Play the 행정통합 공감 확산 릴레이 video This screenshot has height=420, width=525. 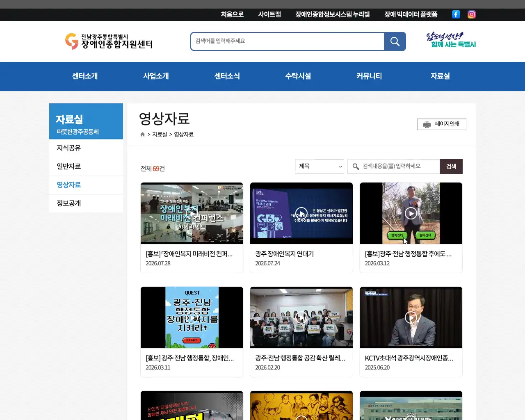click(x=301, y=317)
